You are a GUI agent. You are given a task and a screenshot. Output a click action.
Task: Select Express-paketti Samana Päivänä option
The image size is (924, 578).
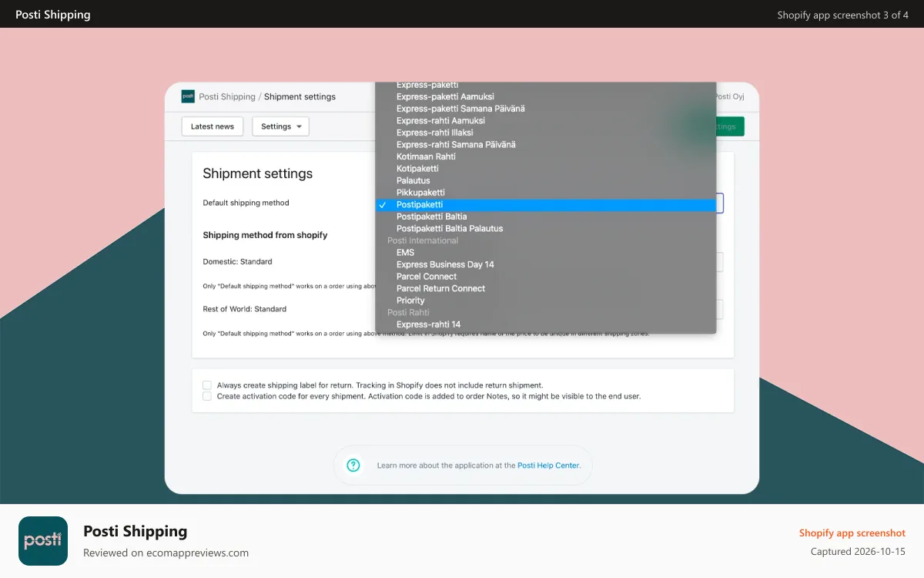(545, 109)
